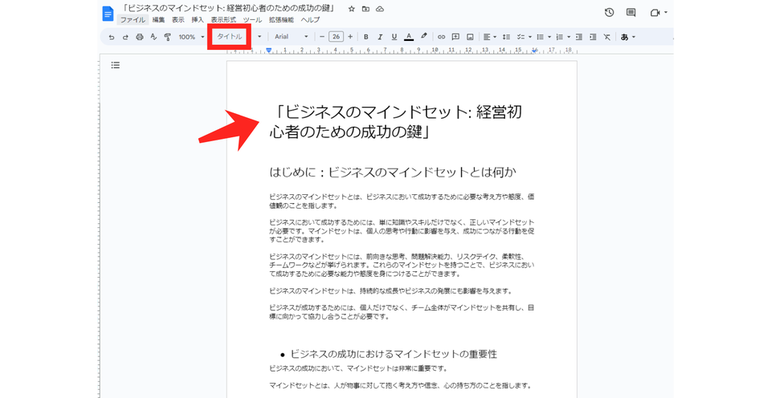Click heading はじめに：ビジネスのマインドセットとは何か
This screenshot has width=771, height=398.
point(392,172)
